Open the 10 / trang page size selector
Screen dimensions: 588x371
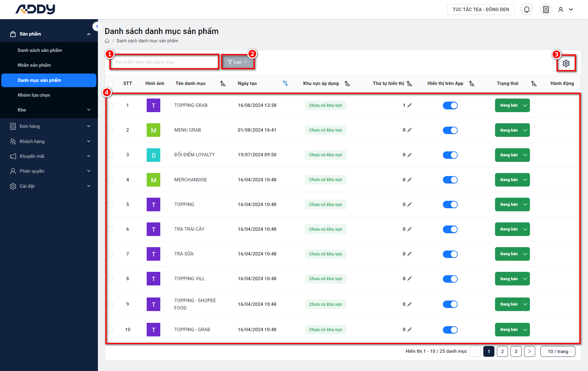click(x=557, y=352)
